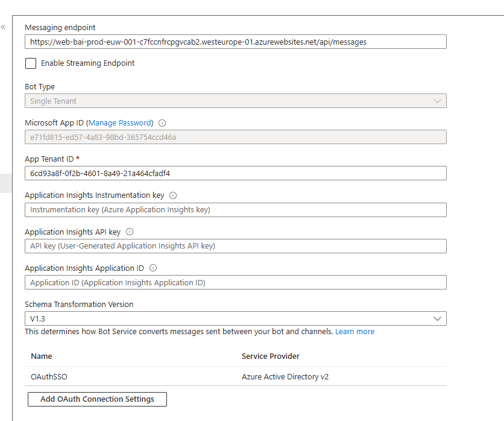Click the chevron on the Bot Type dropdown
The height and width of the screenshot is (421, 504).
point(438,101)
